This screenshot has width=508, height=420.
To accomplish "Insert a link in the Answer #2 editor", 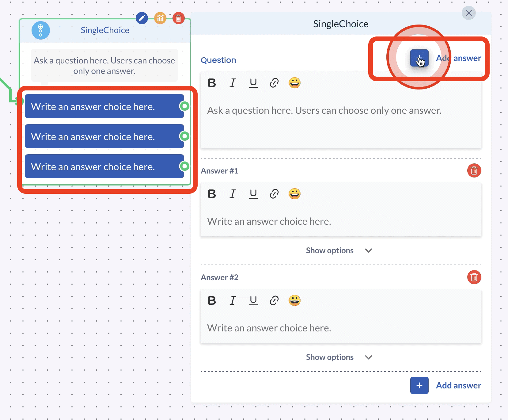I will tap(274, 300).
